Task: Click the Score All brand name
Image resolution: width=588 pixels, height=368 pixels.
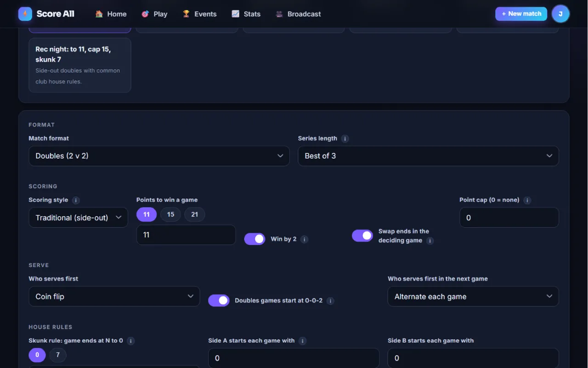Action: pyautogui.click(x=55, y=14)
